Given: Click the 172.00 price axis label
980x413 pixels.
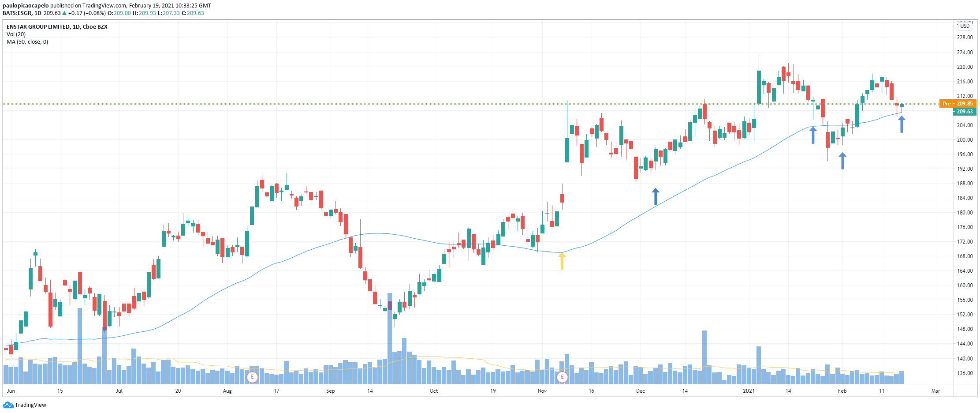Looking at the screenshot, I should (965, 242).
